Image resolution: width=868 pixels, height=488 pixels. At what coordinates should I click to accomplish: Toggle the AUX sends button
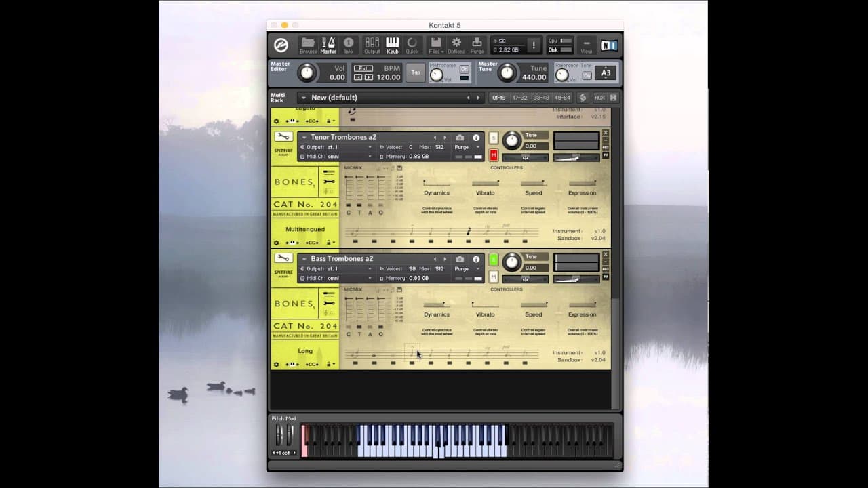599,98
